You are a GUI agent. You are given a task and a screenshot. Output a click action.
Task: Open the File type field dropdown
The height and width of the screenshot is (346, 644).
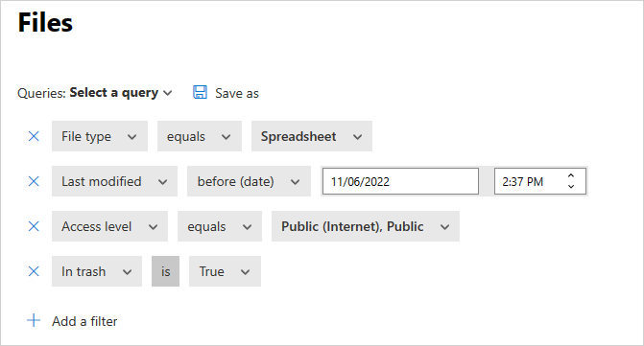tap(100, 136)
